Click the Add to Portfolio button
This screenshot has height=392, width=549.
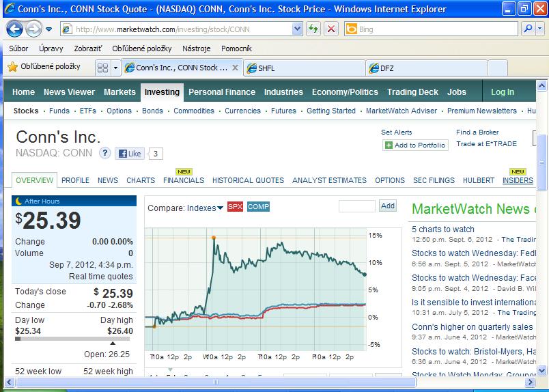(x=415, y=145)
